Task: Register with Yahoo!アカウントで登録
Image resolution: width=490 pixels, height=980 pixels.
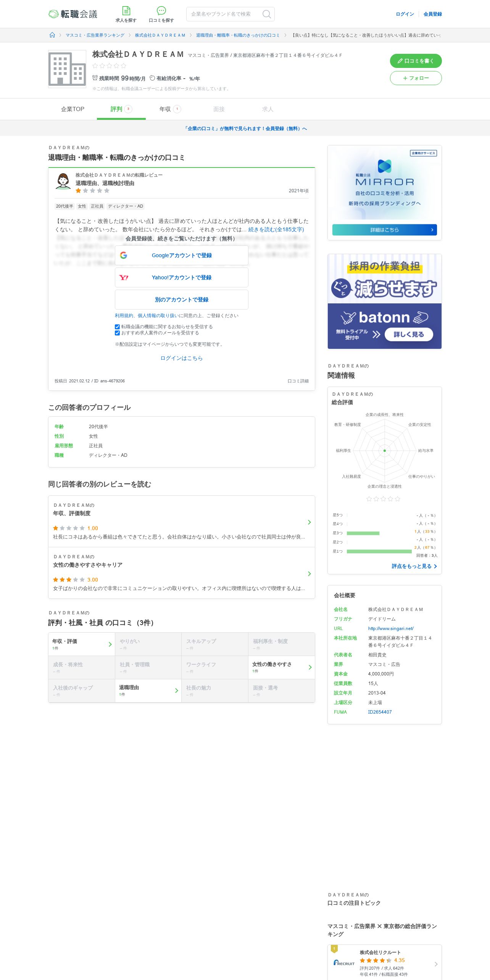Action: point(182,277)
